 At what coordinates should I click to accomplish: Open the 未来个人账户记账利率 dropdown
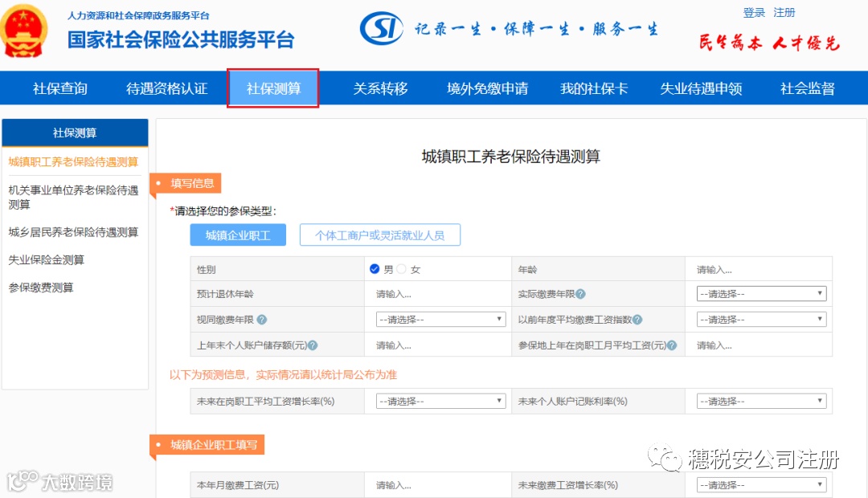click(x=761, y=401)
